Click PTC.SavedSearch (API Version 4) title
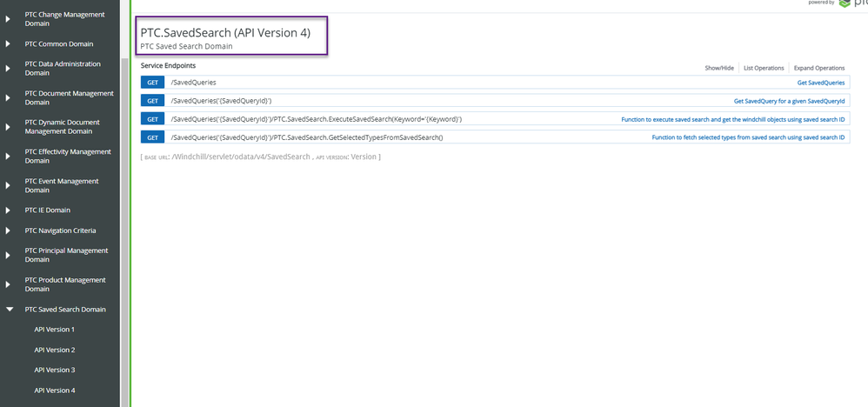The height and width of the screenshot is (407, 868). tap(225, 33)
